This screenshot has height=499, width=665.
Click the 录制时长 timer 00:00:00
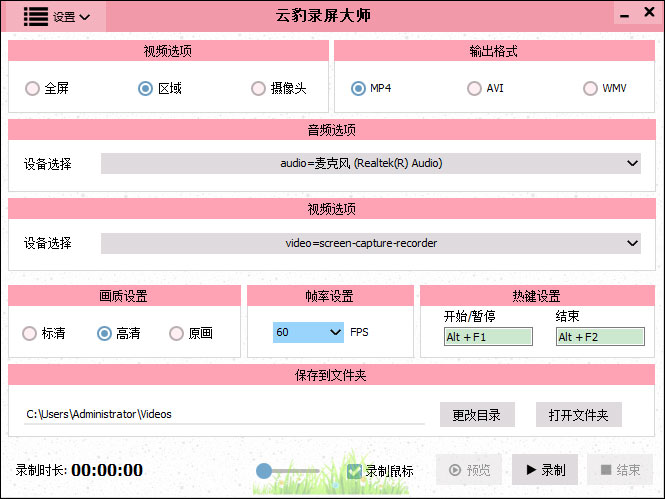click(107, 470)
